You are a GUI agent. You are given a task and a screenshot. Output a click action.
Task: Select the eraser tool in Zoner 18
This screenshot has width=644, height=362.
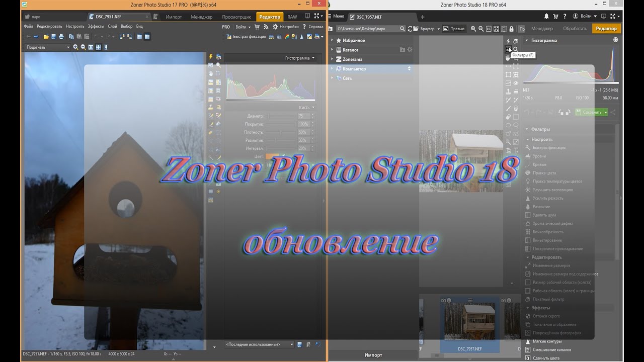pyautogui.click(x=508, y=117)
